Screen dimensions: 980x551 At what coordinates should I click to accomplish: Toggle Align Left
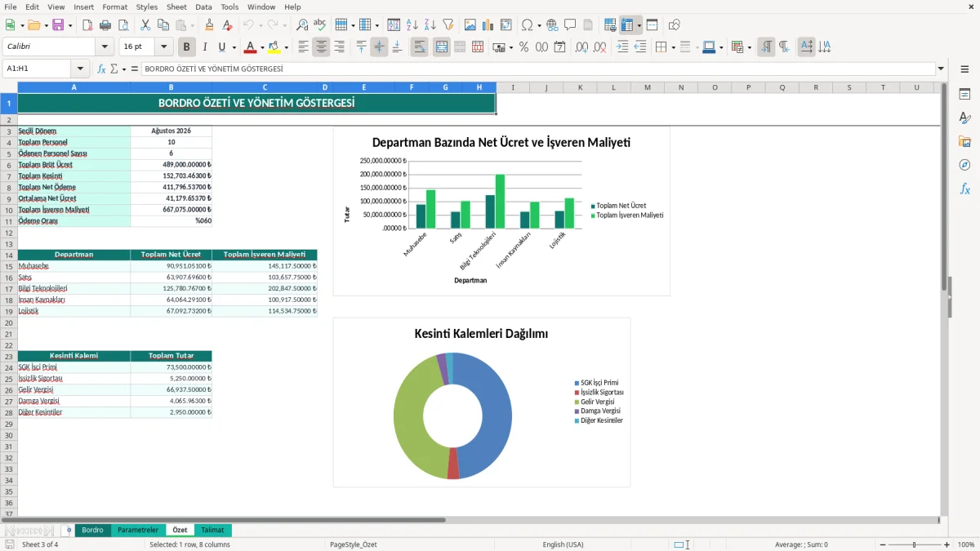point(303,47)
